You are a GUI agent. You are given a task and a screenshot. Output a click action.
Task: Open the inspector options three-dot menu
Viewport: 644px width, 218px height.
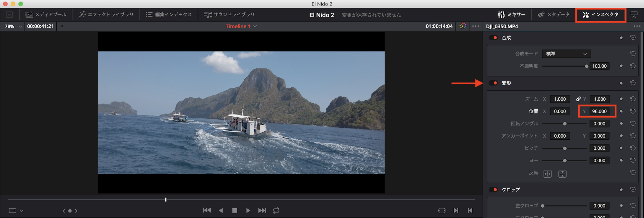point(637,26)
